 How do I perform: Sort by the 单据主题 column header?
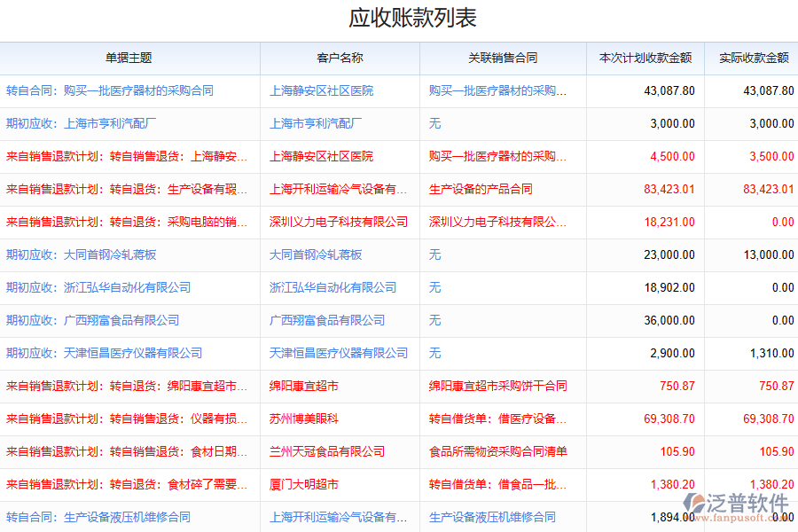click(x=129, y=58)
